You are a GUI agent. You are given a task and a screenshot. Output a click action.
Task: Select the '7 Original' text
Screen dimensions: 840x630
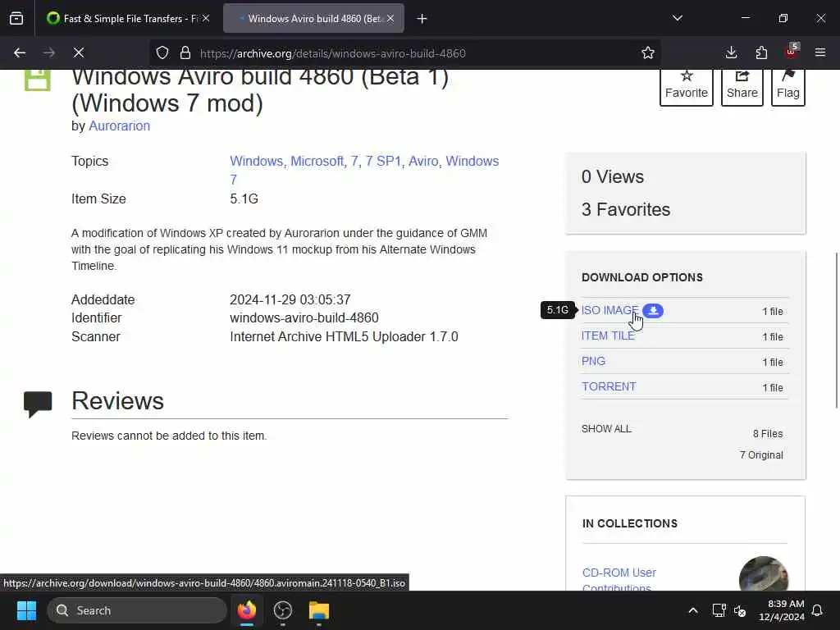pos(761,454)
